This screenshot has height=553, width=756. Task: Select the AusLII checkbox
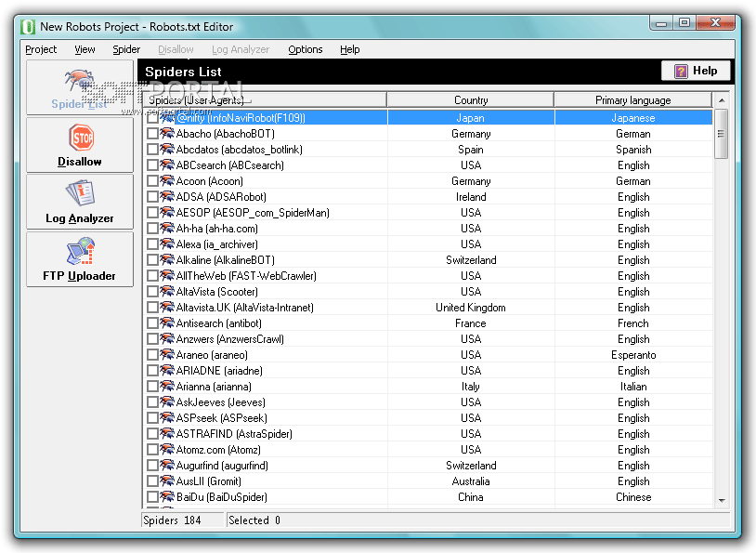(152, 481)
